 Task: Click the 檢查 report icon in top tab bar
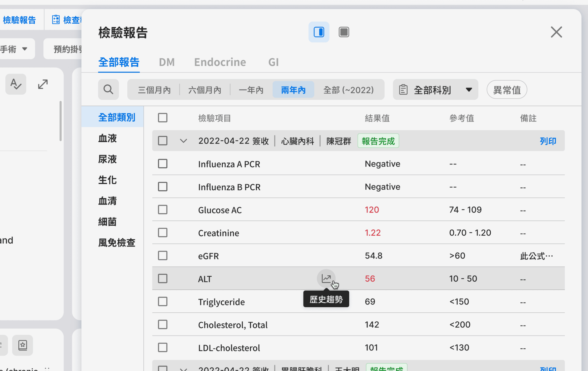click(x=56, y=20)
